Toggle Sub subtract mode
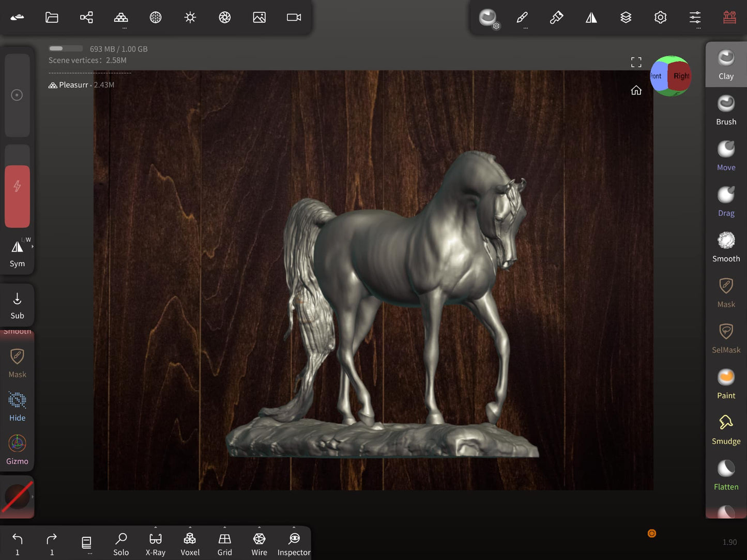Screen dimensions: 747x560 point(17,306)
